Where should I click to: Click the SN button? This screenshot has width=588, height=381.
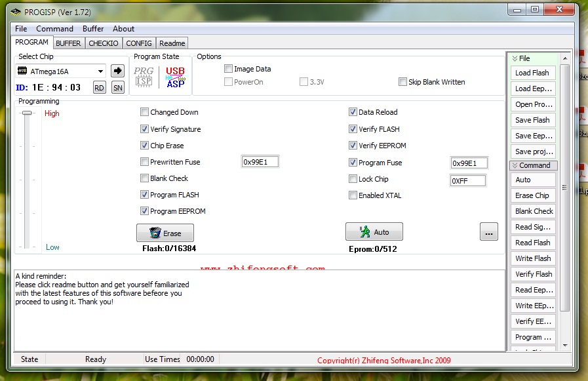tap(118, 88)
